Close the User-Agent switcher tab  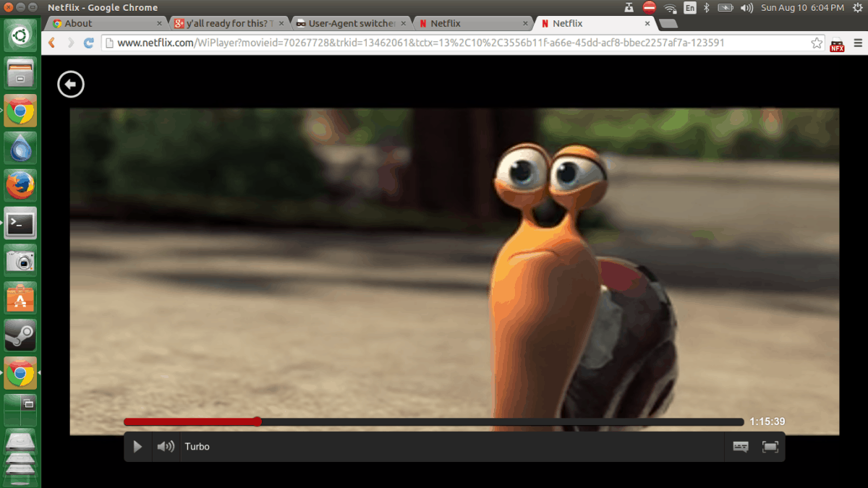coord(404,23)
